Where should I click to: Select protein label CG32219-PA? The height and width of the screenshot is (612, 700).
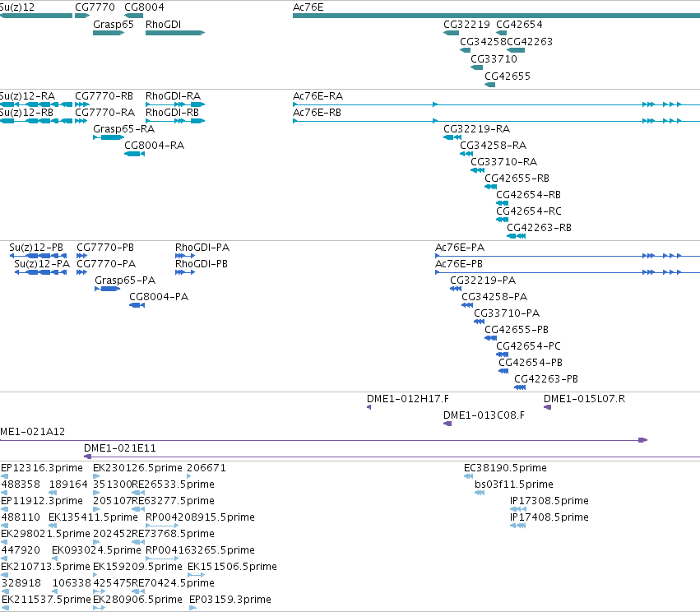click(x=483, y=280)
